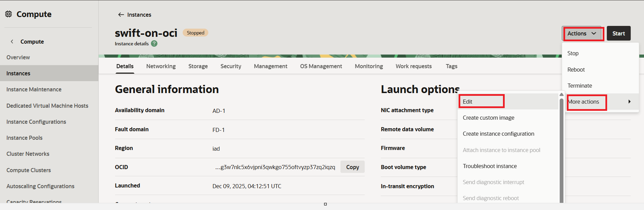This screenshot has width=644, height=210.
Task: Click the submenu vertical scrollbar thumb
Action: click(x=561, y=150)
